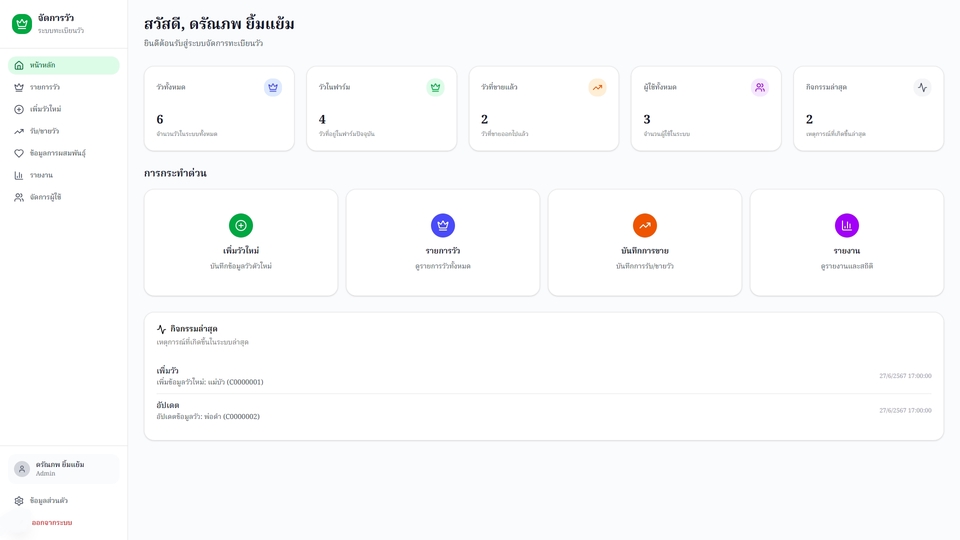Go to รายการวัว in the sidebar
The height and width of the screenshot is (540, 960).
[63, 87]
